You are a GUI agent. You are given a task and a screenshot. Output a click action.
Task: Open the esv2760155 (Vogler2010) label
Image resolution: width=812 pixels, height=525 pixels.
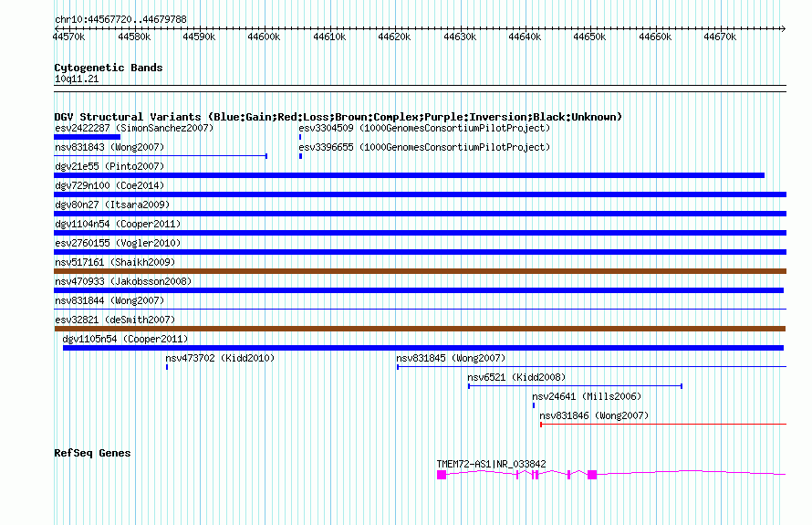coord(118,243)
